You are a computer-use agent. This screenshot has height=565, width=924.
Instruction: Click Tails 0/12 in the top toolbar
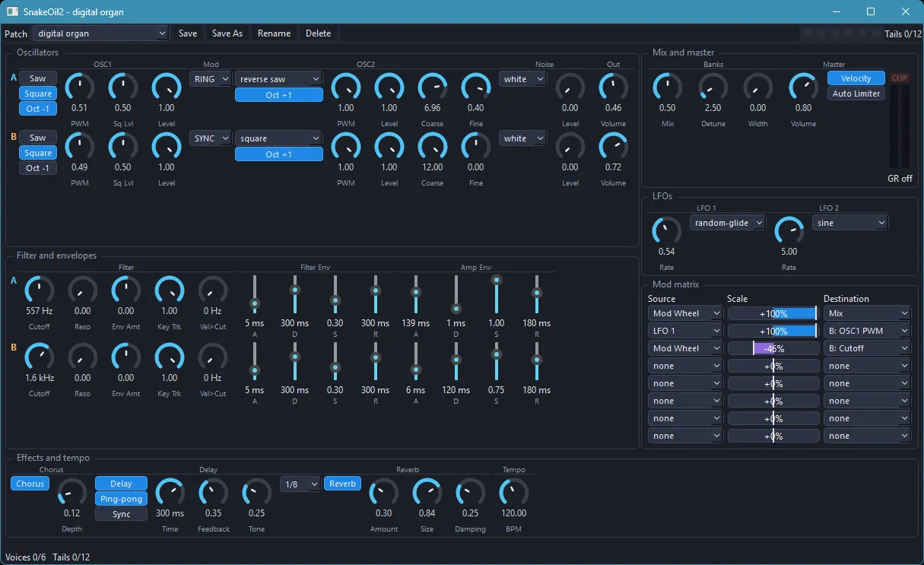[903, 33]
